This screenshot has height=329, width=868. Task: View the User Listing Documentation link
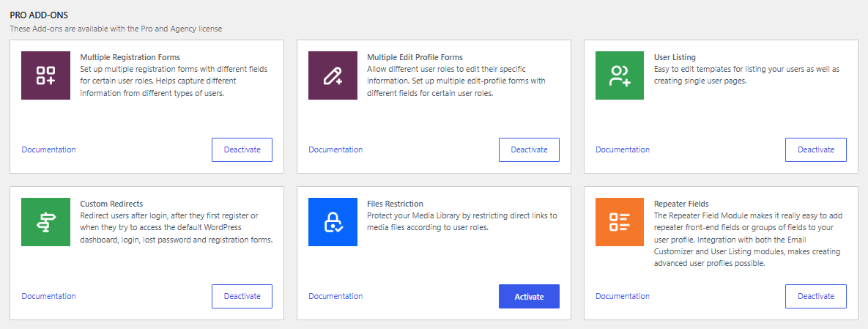tap(623, 149)
